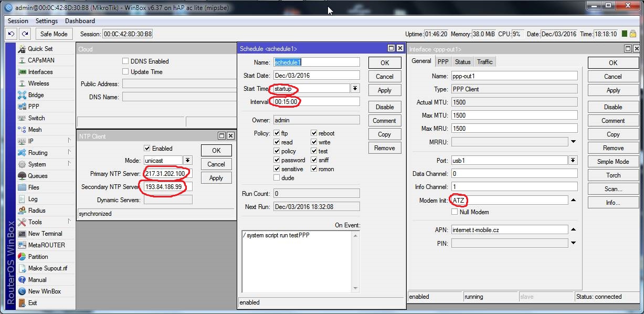Expand the MRRU field arrow
This screenshot has width=644, height=314.
coord(573,142)
